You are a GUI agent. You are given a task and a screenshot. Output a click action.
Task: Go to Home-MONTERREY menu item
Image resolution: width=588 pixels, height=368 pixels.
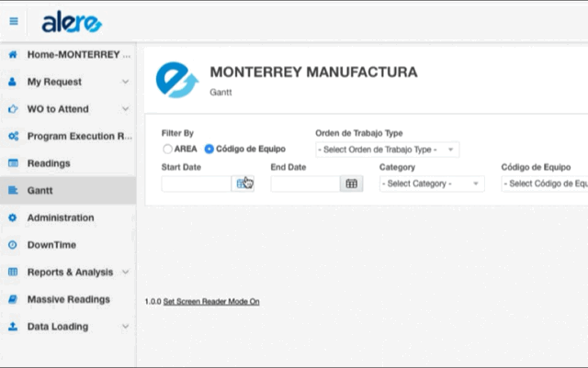68,54
